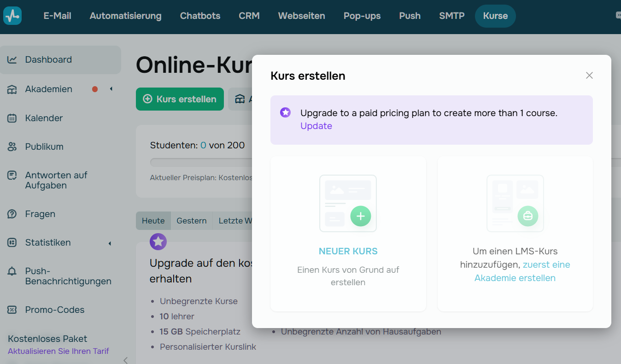621x364 pixels.
Task: Click the Unbegrenzte Kurse list item
Action: point(199,301)
